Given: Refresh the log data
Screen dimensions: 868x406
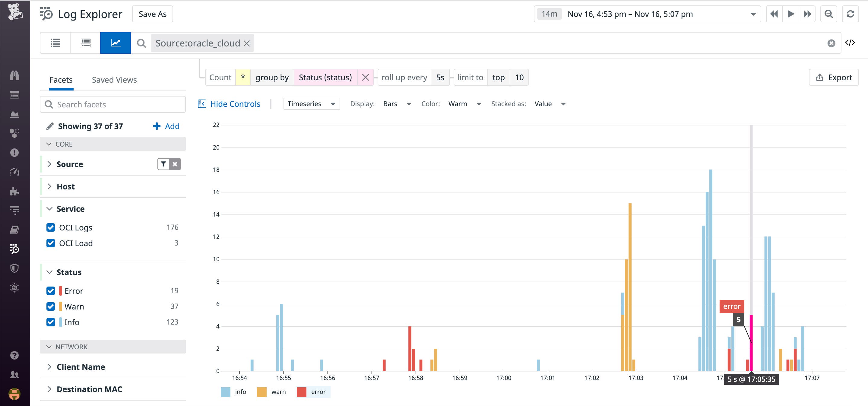Looking at the screenshot, I should pyautogui.click(x=850, y=14).
